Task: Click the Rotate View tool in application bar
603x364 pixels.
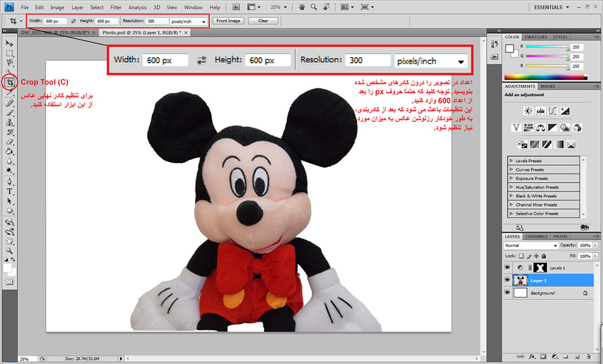Action: tap(326, 7)
